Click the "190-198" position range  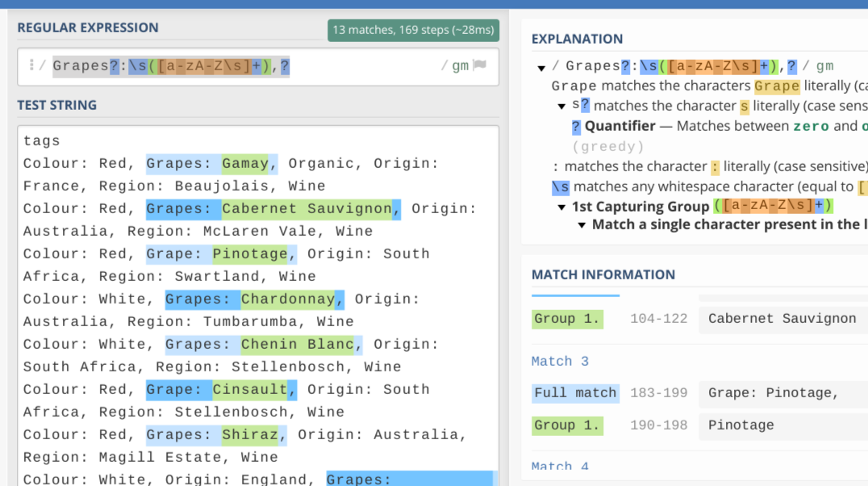[659, 425]
